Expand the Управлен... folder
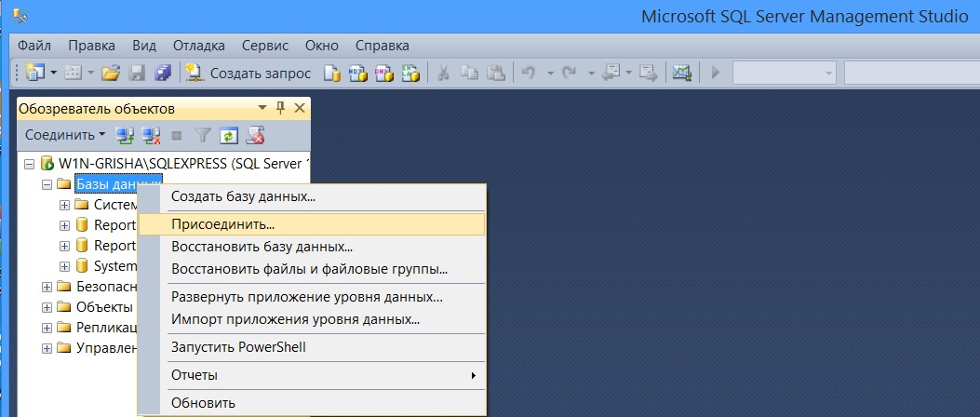This screenshot has height=417, width=980. (47, 348)
